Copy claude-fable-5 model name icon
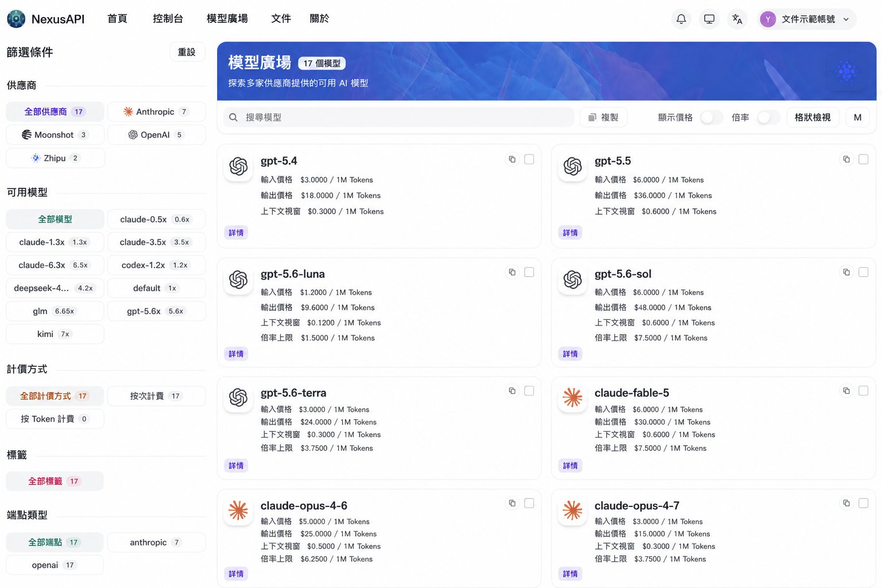Image resolution: width=882 pixels, height=588 pixels. (x=846, y=391)
